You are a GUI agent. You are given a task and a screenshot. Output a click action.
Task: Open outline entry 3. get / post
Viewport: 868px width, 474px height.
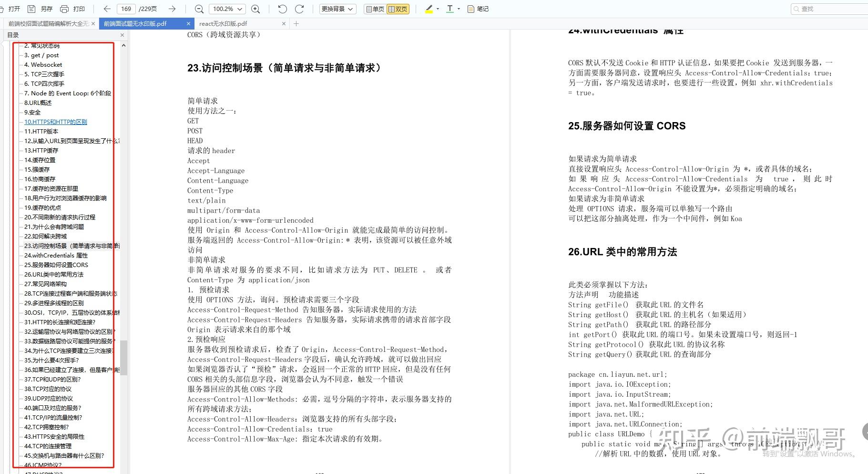click(41, 55)
